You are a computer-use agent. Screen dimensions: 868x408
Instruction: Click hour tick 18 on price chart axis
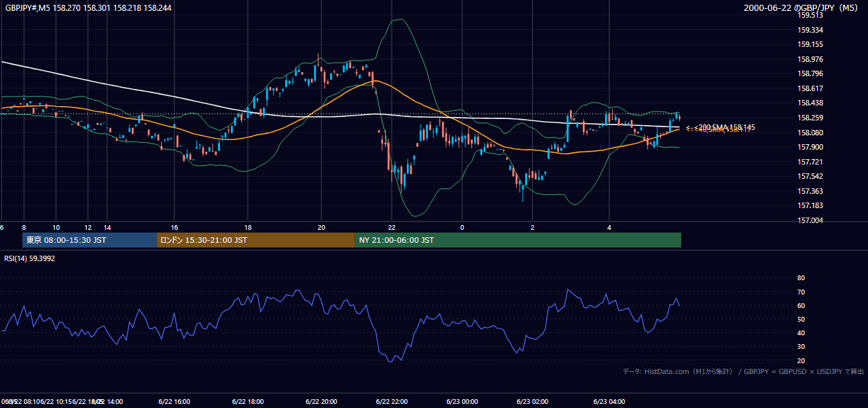click(x=248, y=227)
